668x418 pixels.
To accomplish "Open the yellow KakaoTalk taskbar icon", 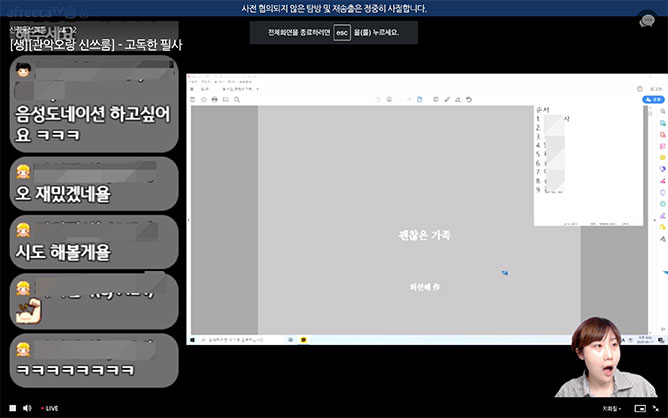I will pyautogui.click(x=303, y=340).
